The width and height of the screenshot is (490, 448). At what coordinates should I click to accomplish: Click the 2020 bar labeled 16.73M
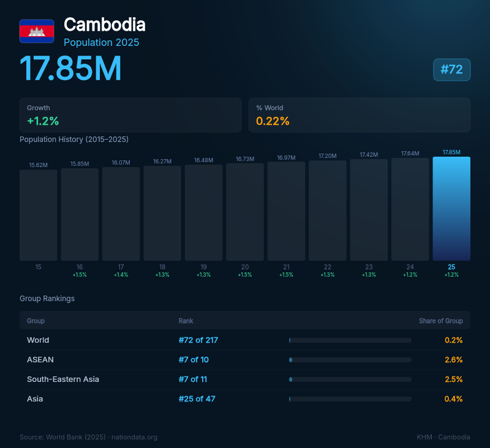tap(245, 212)
